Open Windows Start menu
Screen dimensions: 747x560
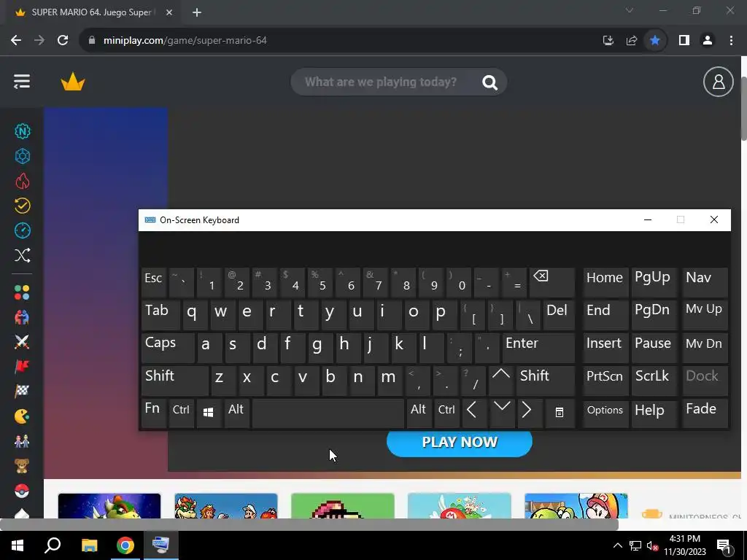pos(18,545)
